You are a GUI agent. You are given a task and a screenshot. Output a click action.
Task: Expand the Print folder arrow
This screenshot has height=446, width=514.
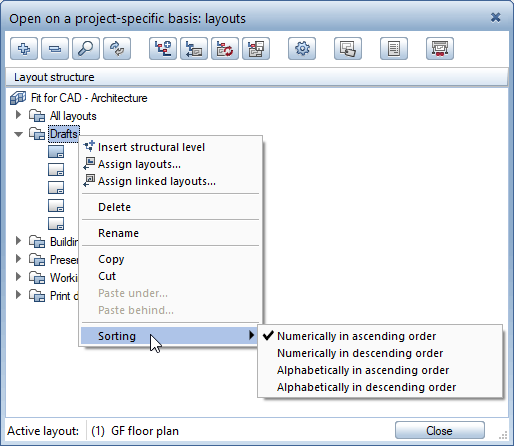(x=18, y=295)
